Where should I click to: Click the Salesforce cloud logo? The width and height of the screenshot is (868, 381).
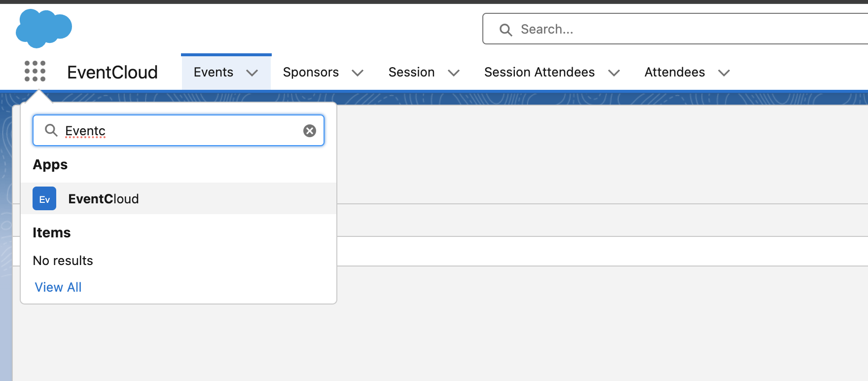pos(44,28)
